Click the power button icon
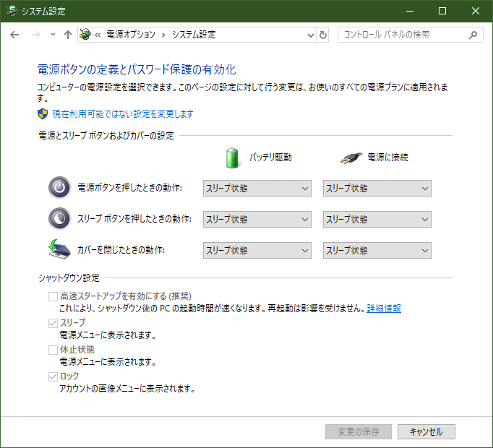 [x=59, y=188]
